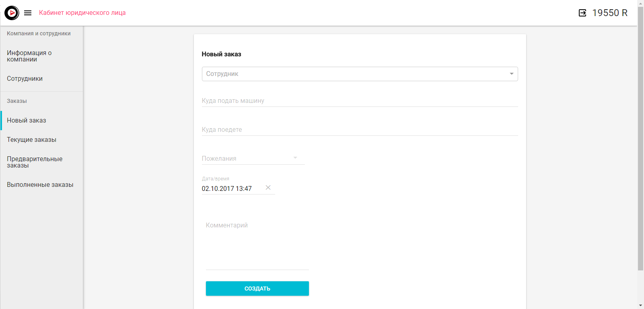Go to Сотрудники section in sidebar

point(25,79)
